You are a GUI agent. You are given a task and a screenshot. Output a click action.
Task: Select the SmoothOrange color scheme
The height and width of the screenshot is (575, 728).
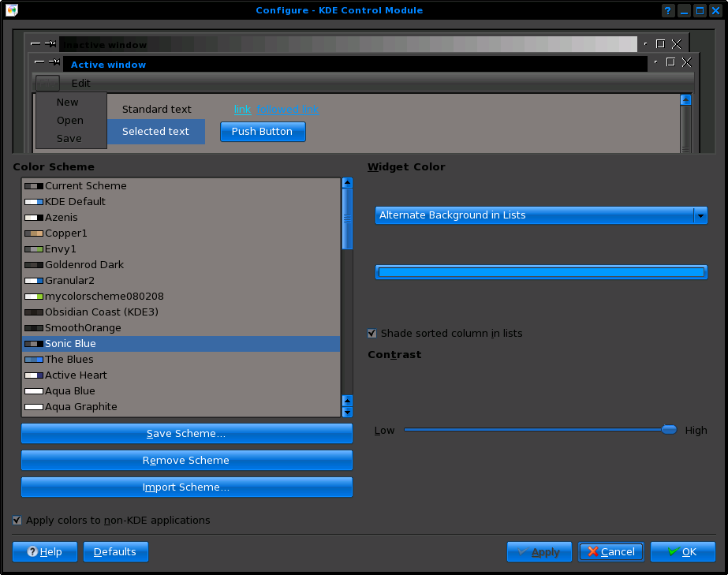(x=181, y=328)
